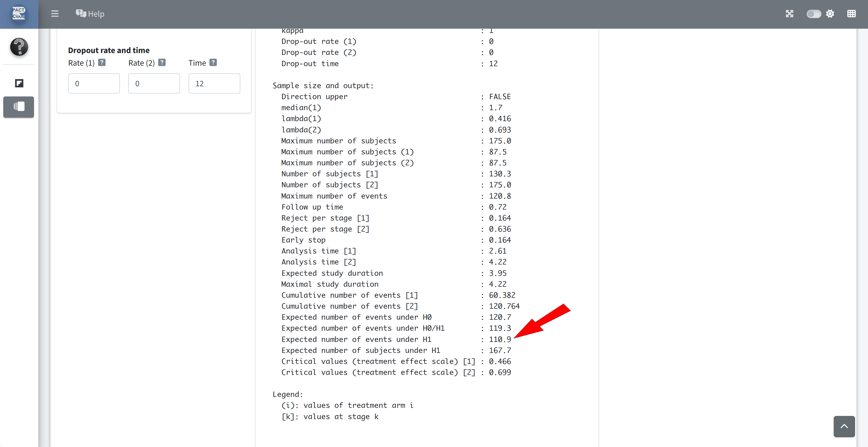Open the grid control panel icon
This screenshot has height=447, width=868.
(x=851, y=14)
